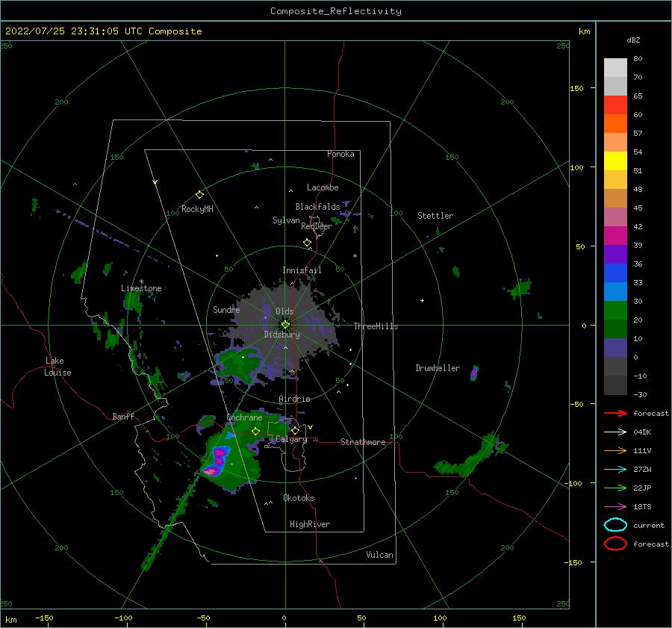Image resolution: width=672 pixels, height=628 pixels.
Task: Click the yellow diamond marker beside RockyMH
Action: tap(199, 195)
